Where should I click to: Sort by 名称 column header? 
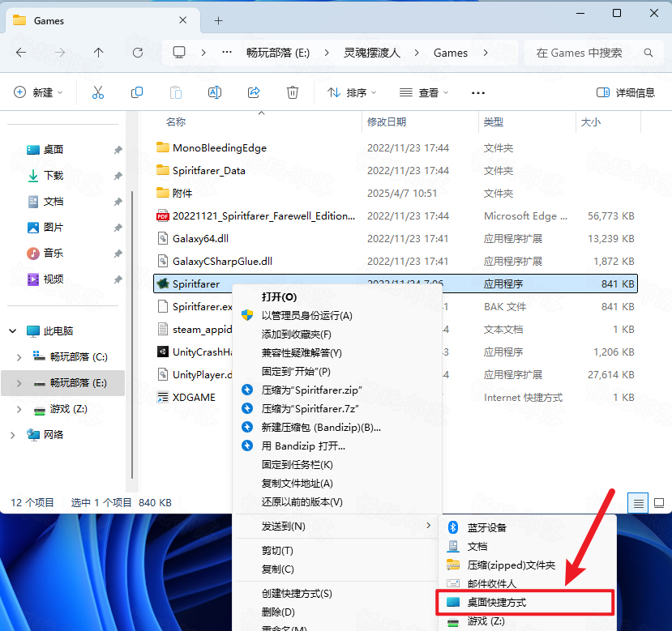pyautogui.click(x=176, y=122)
